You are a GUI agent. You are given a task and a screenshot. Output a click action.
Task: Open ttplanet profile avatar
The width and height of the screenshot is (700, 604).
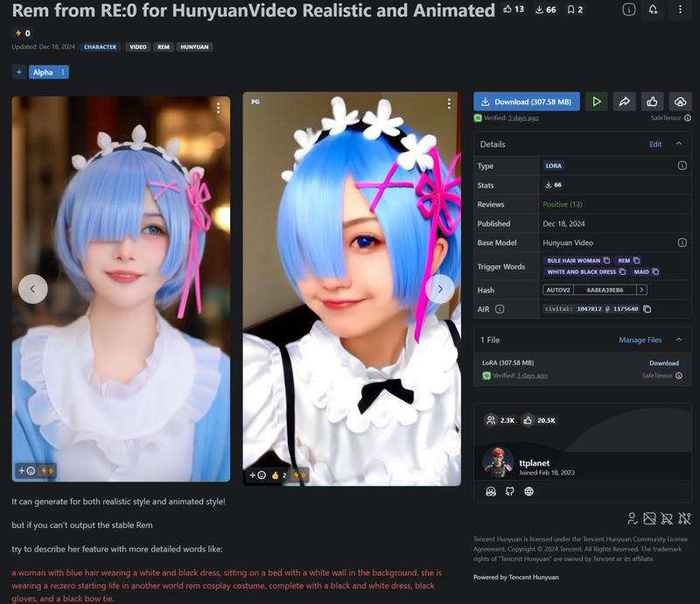click(498, 462)
